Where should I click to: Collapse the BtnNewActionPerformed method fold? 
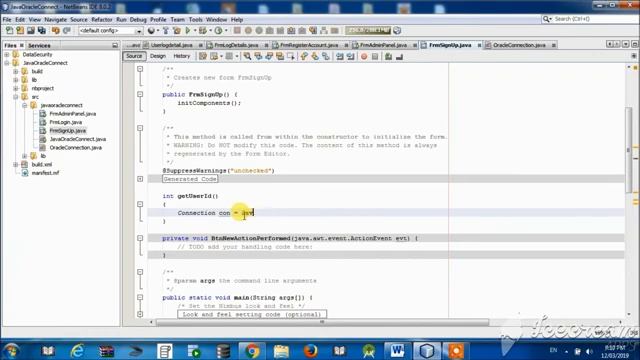click(x=140, y=238)
